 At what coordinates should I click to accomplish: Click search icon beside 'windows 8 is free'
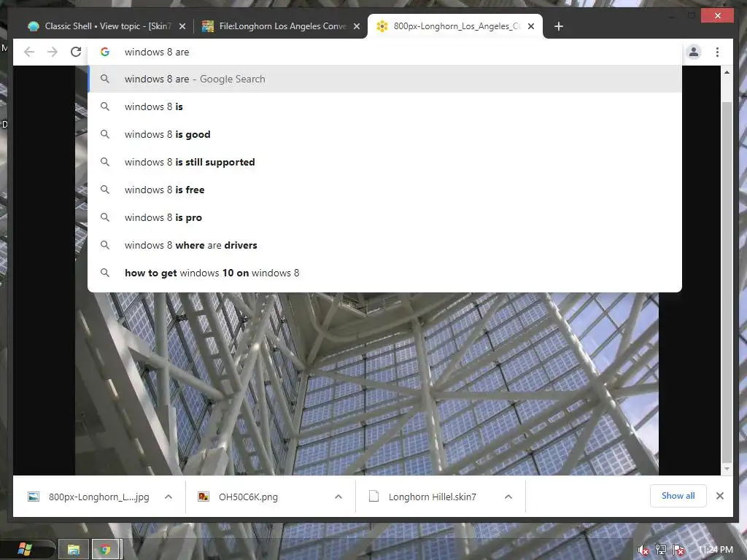(105, 190)
